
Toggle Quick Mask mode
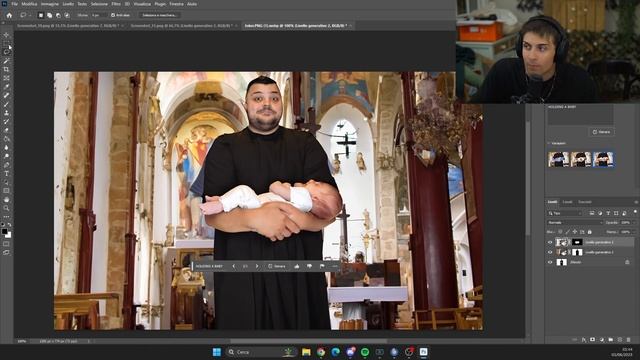click(6, 244)
